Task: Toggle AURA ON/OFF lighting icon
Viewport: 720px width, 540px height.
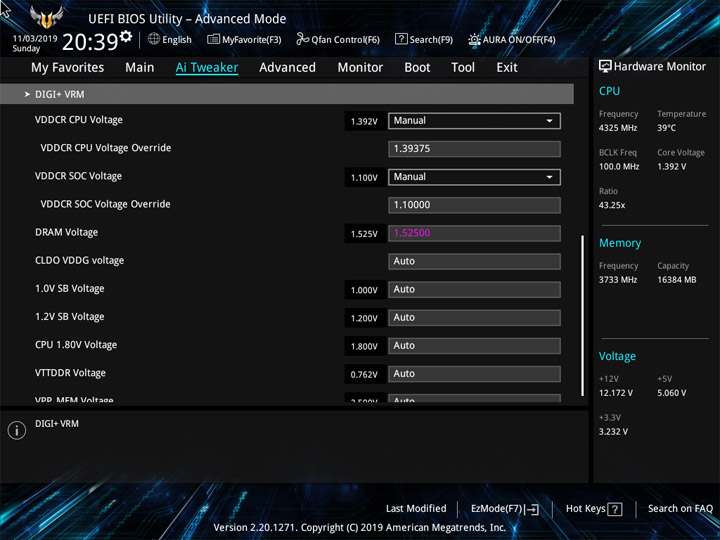Action: 474,39
